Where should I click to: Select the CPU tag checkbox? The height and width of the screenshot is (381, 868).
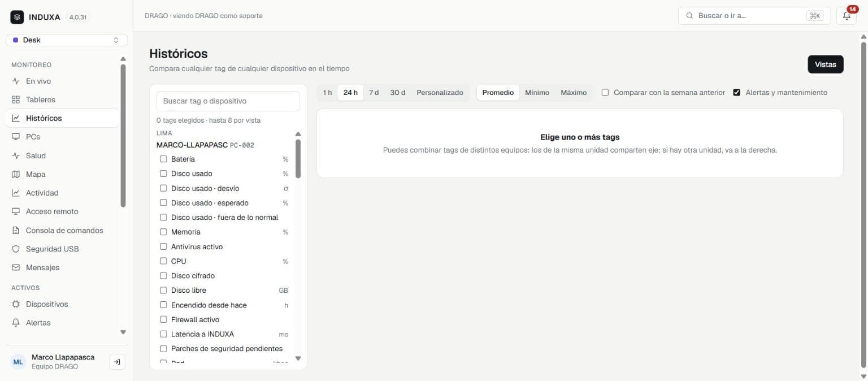(163, 261)
